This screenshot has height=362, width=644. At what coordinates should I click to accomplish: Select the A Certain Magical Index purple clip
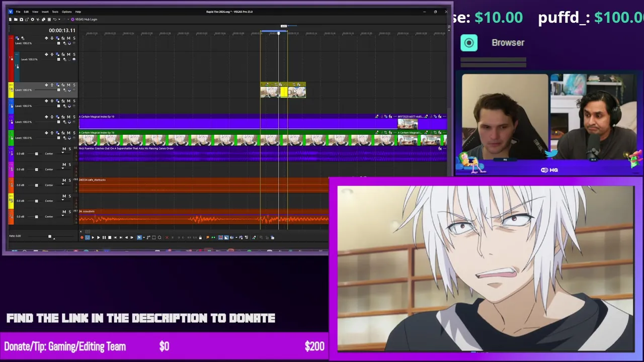coord(237,123)
